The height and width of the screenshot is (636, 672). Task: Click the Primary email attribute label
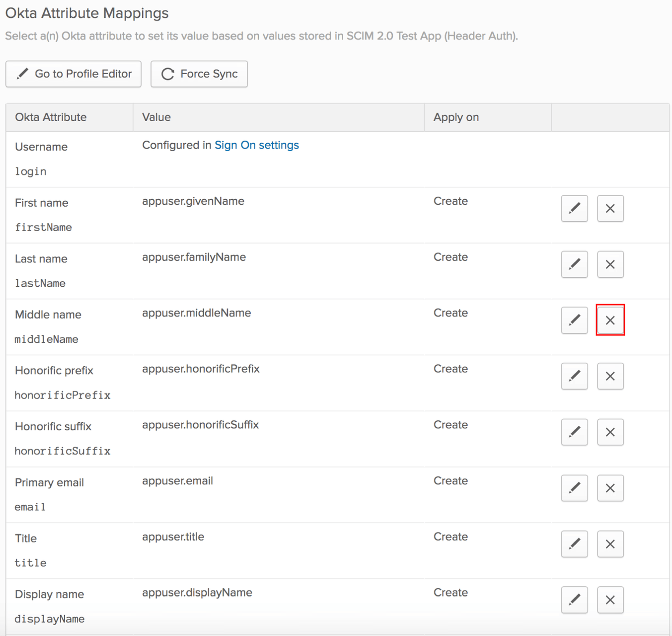[x=50, y=483]
